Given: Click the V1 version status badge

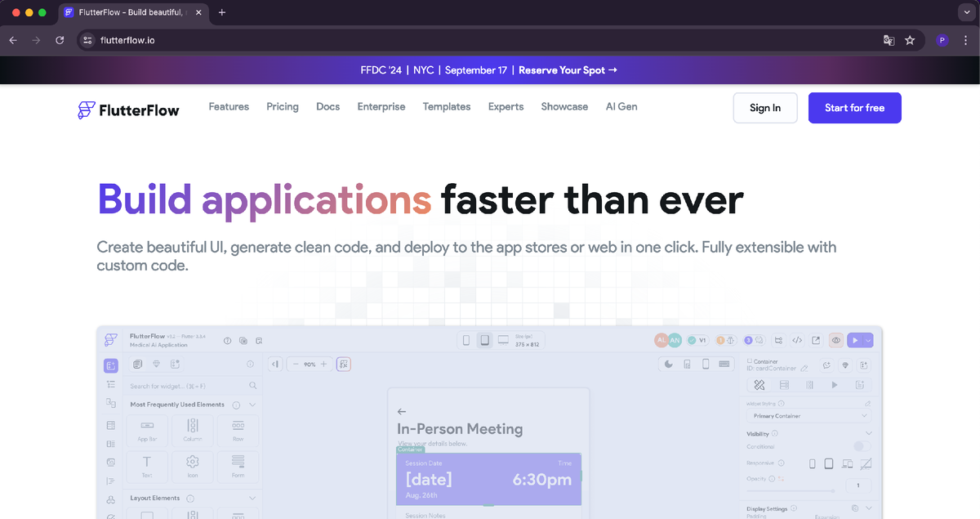Looking at the screenshot, I should 697,340.
